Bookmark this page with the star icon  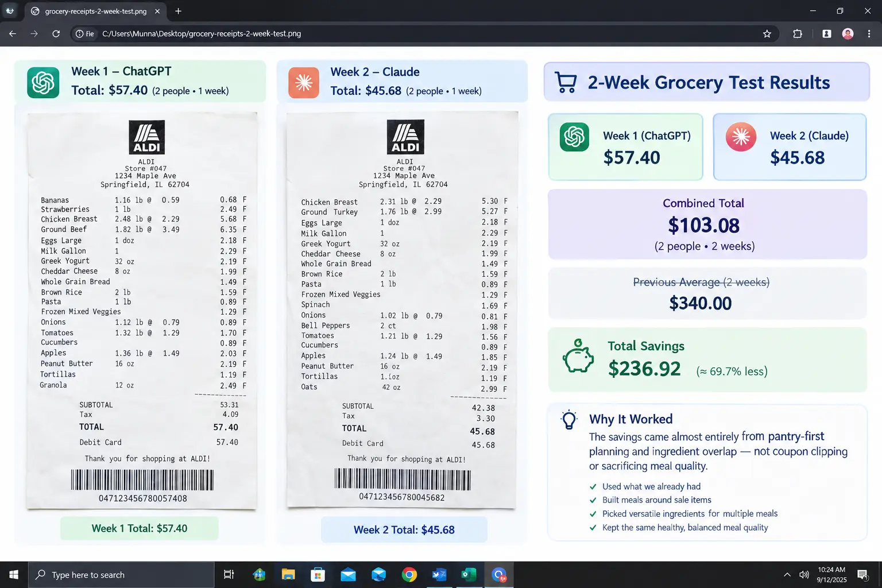pyautogui.click(x=767, y=34)
